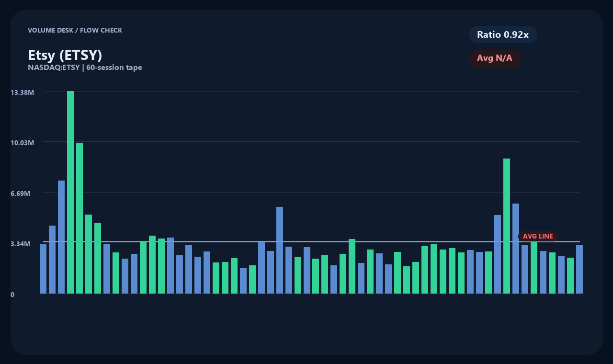Select the tallest green bar peaking at 13.38M
This screenshot has width=613, height=364.
click(70, 192)
